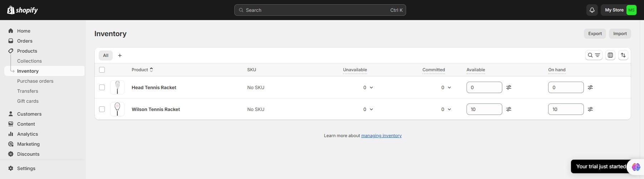The height and width of the screenshot is (179, 644).
Task: Click the Settings gear icon
Action: click(11, 168)
